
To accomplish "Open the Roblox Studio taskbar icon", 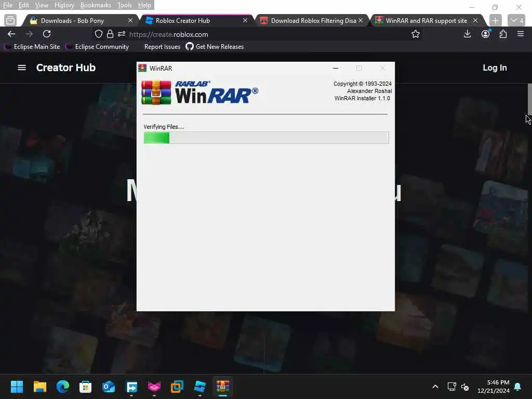I will [200, 387].
